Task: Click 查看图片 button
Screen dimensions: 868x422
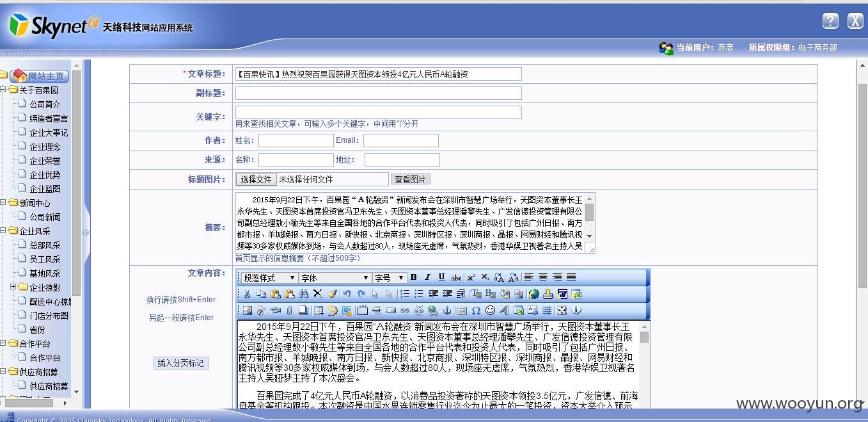Action: tap(410, 179)
